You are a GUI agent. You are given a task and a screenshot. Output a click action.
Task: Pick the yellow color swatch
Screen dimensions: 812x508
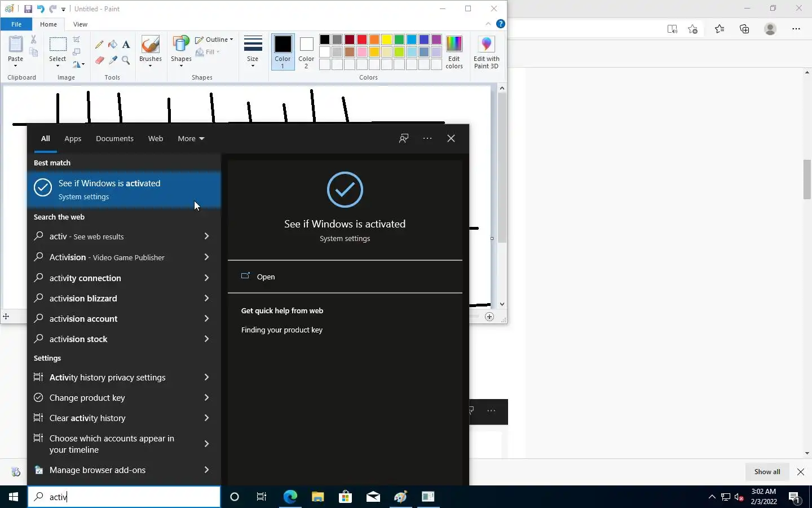click(x=387, y=40)
